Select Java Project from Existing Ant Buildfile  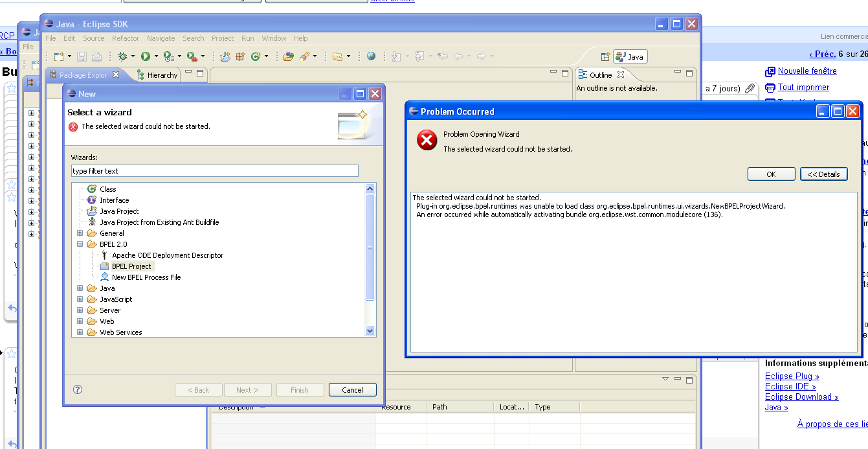[159, 222]
